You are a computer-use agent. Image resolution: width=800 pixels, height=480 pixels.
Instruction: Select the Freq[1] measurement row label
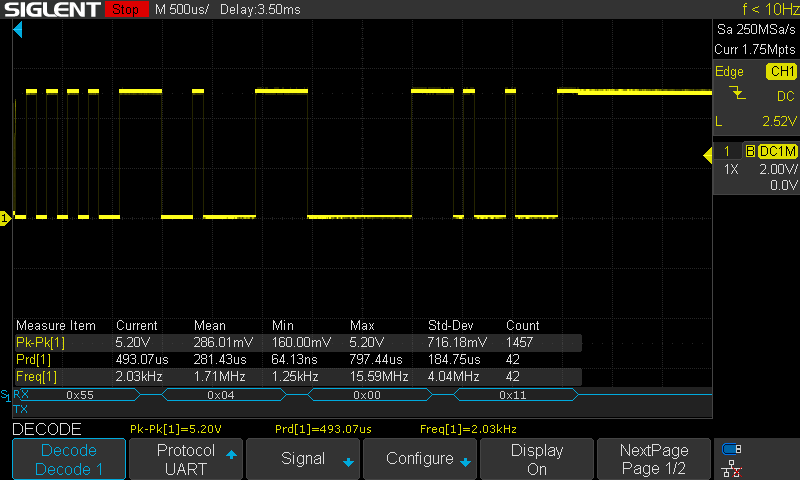[36, 376]
